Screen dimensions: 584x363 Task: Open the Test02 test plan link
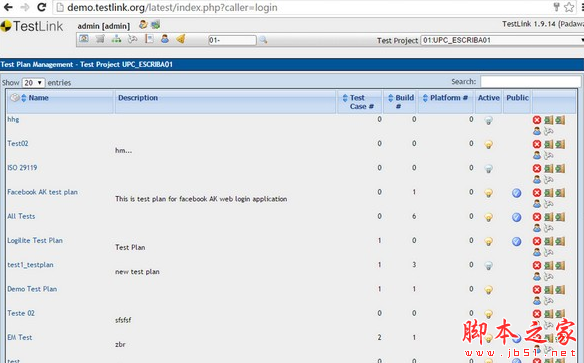(18, 143)
